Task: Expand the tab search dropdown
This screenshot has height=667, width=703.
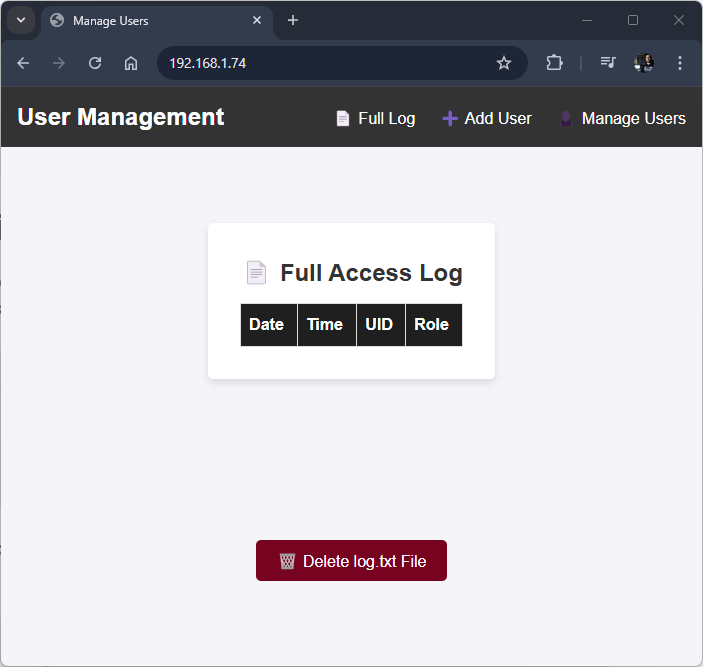Action: coord(20,20)
